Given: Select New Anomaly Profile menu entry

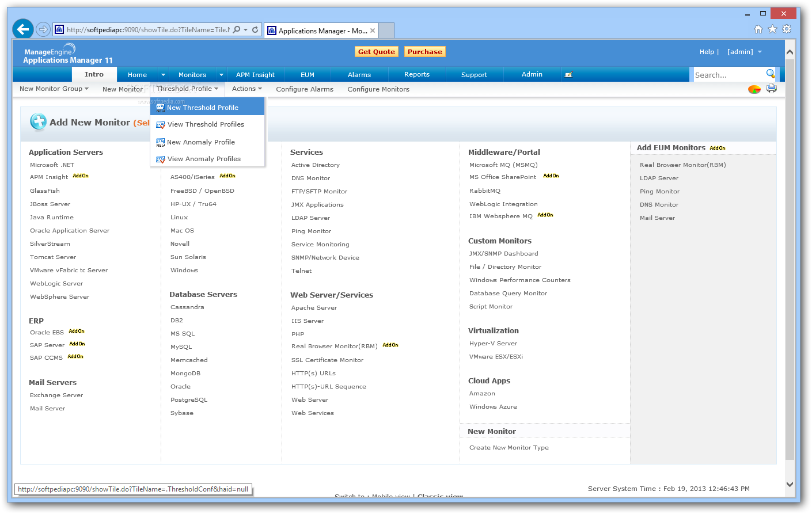Looking at the screenshot, I should pyautogui.click(x=207, y=142).
